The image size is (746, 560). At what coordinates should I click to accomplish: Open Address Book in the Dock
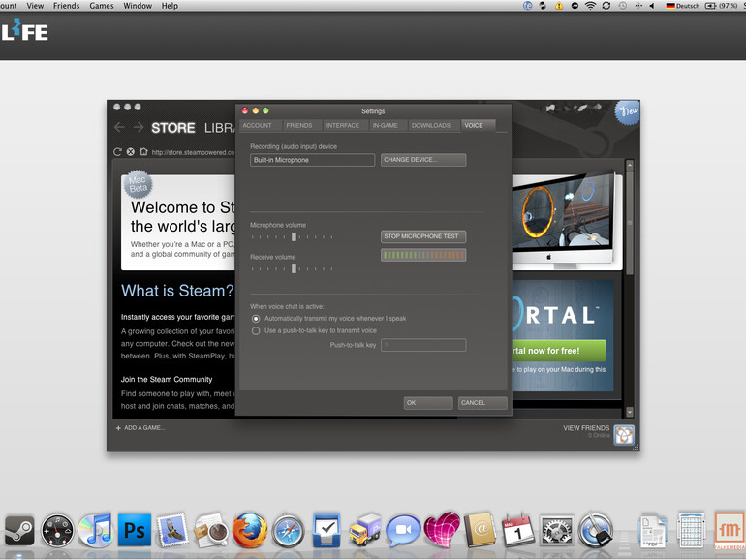pos(480,530)
